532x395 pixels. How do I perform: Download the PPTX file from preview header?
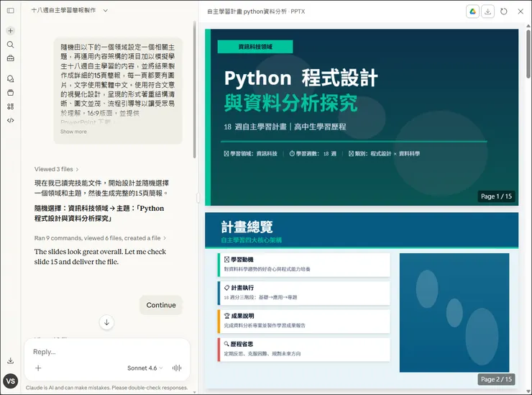click(x=488, y=12)
